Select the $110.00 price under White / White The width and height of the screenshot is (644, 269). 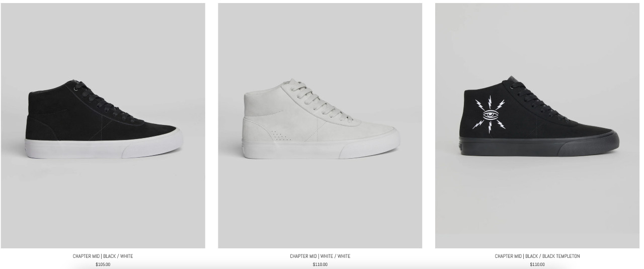coord(320,264)
